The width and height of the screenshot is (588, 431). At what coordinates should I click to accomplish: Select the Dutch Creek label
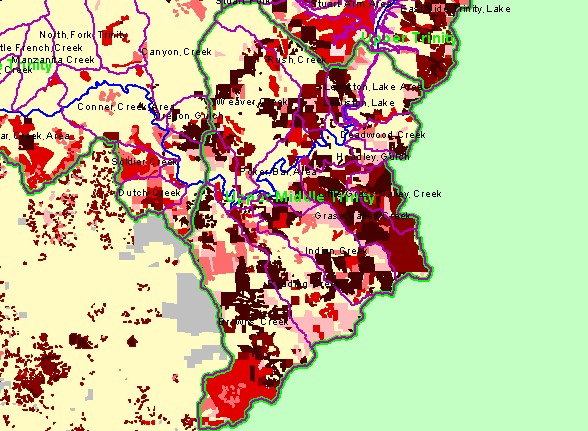[149, 192]
